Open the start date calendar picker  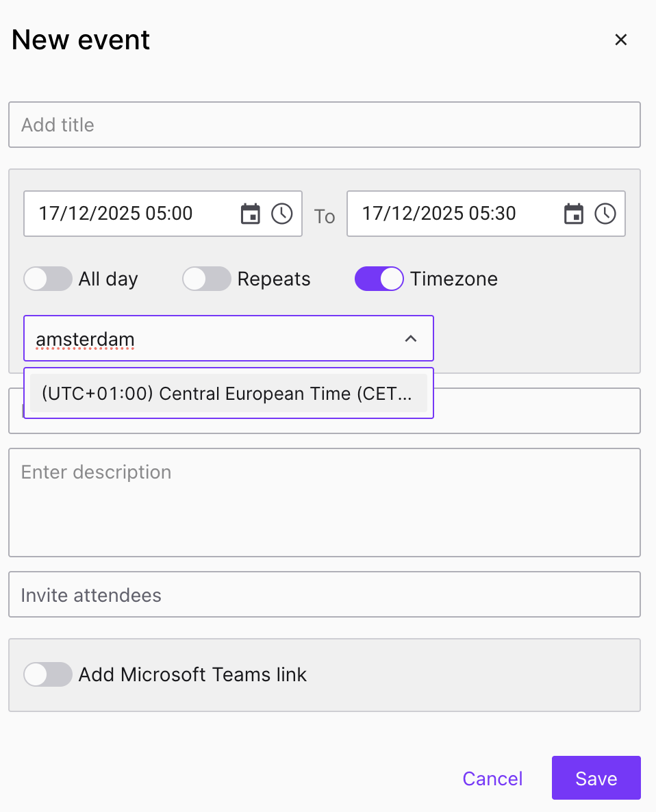[251, 214]
